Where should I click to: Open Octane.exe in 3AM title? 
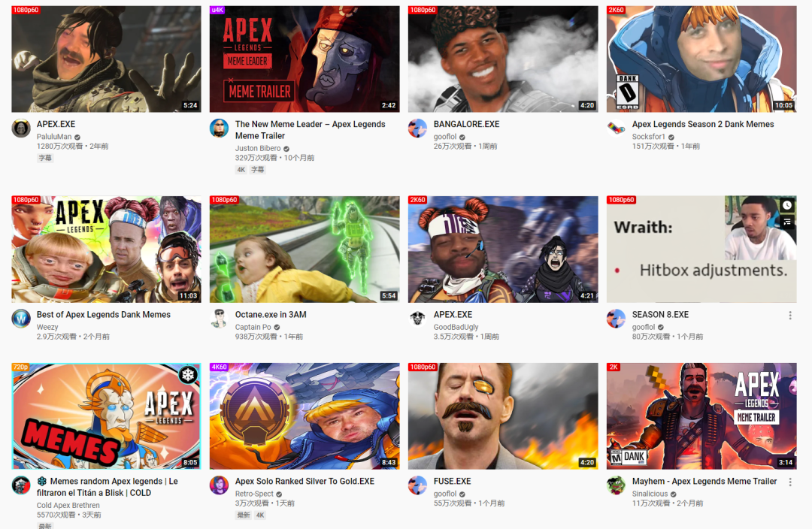click(271, 315)
